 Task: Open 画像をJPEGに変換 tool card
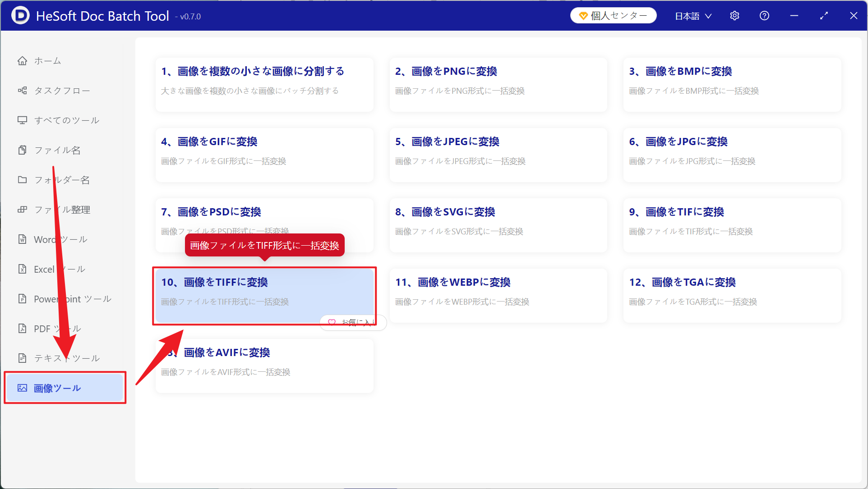498,155
